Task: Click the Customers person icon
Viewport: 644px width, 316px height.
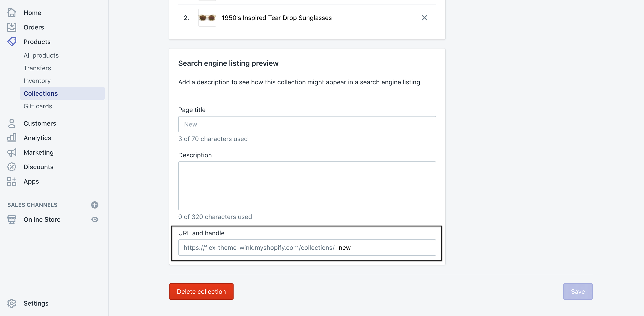Action: click(x=12, y=124)
